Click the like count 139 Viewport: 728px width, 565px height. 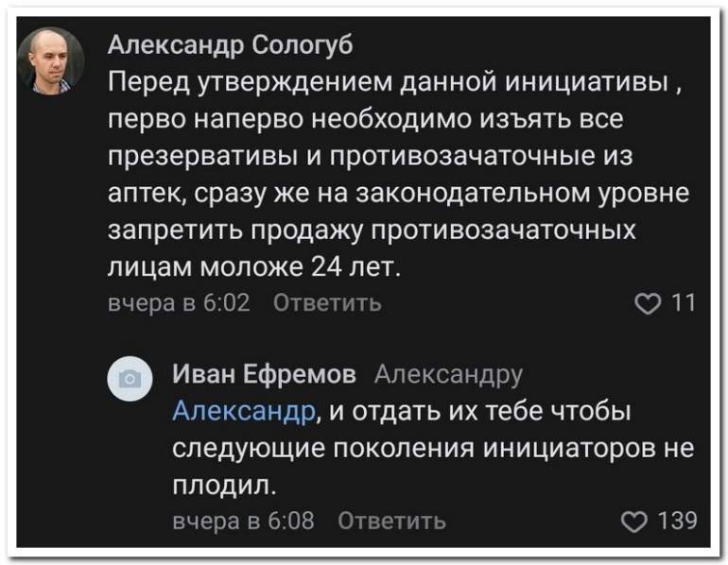point(678,520)
